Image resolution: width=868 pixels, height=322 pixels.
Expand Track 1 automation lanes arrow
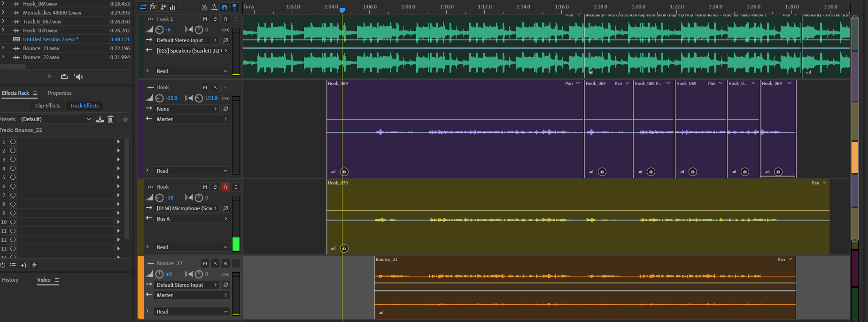coord(147,71)
